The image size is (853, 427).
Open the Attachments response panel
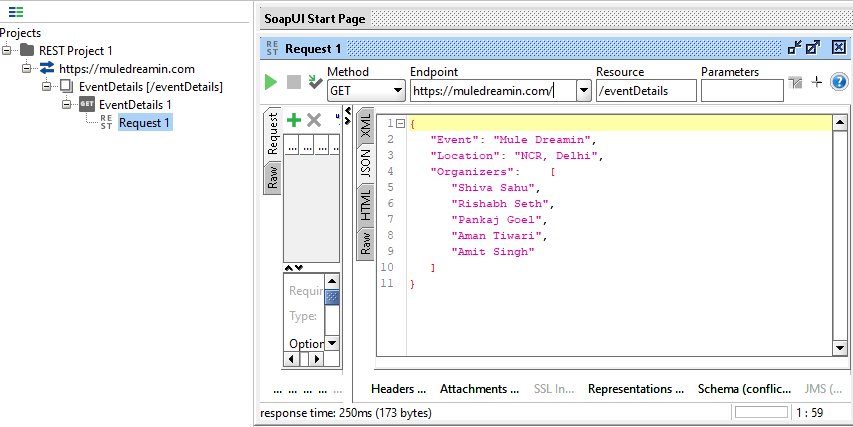coord(479,389)
